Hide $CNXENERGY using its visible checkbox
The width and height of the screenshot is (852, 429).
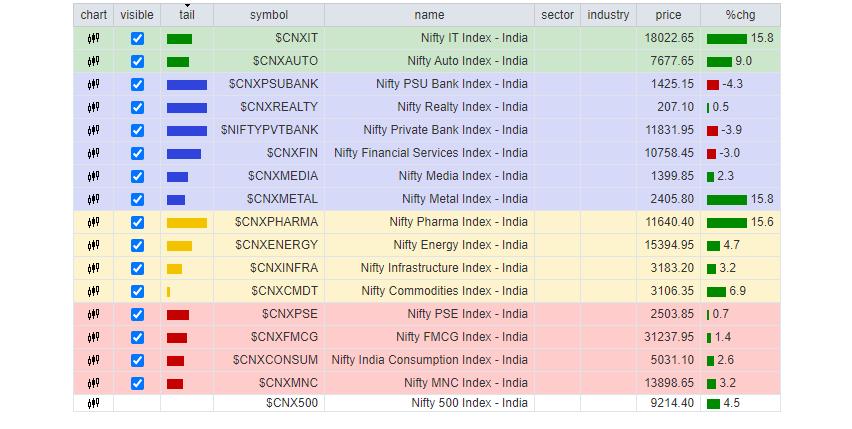click(x=137, y=245)
